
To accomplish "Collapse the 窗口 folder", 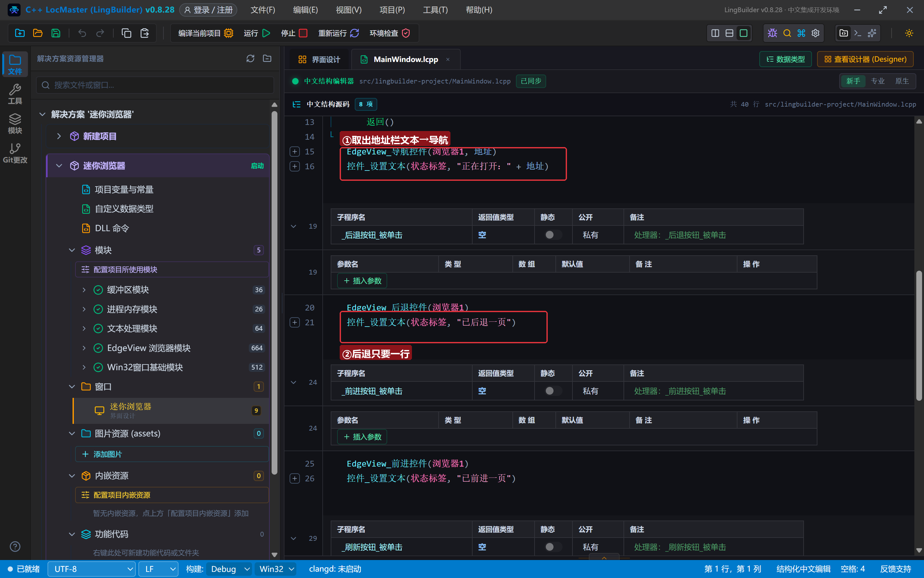I will 72,387.
